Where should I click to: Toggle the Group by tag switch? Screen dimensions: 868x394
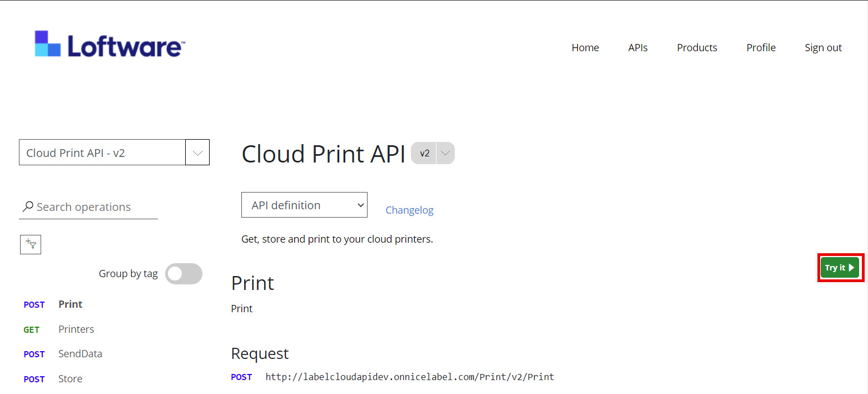pos(183,274)
